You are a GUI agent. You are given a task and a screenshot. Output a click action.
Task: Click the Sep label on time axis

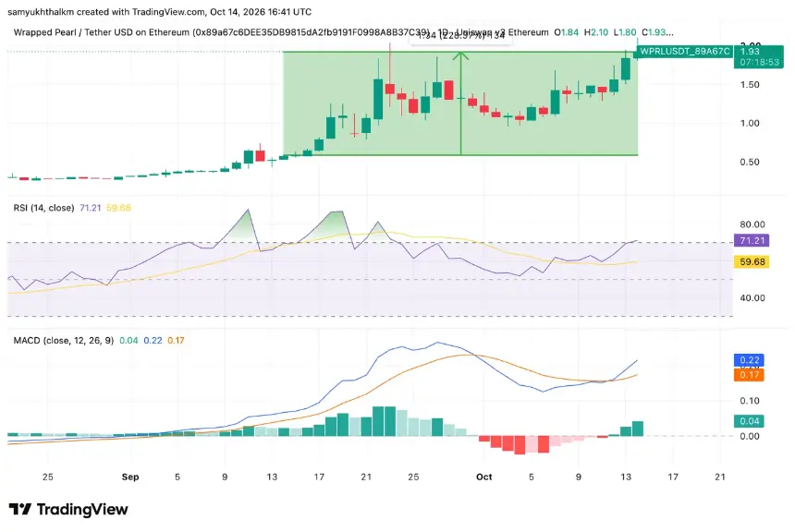click(130, 477)
